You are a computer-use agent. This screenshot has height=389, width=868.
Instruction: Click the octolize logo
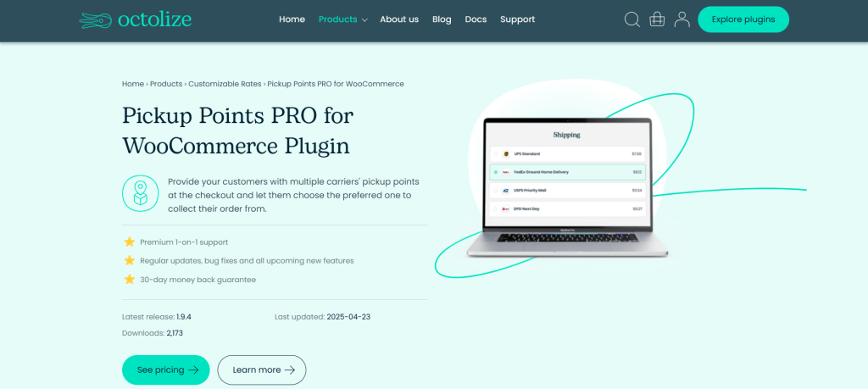[x=136, y=20]
